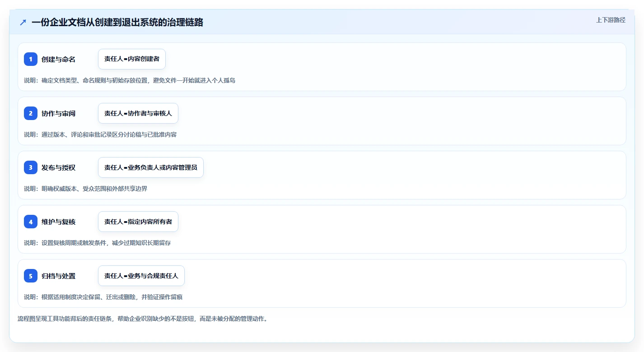
Task: Click the 上下游路径 label at top right
Action: (611, 20)
